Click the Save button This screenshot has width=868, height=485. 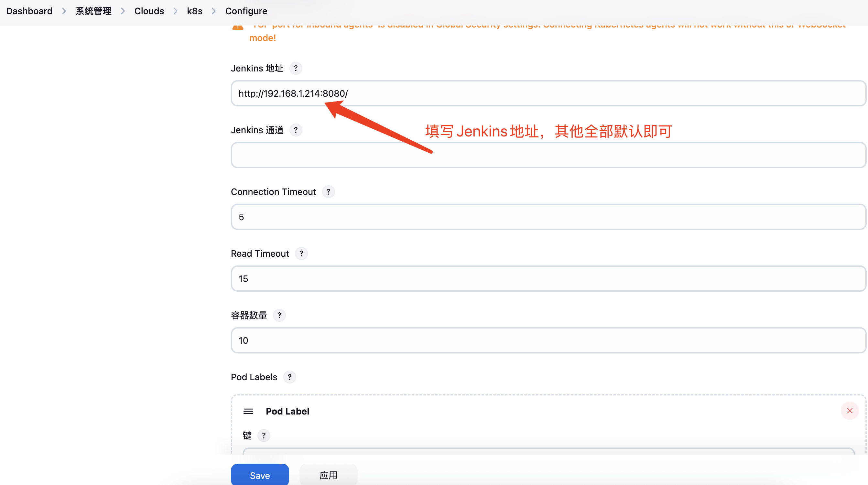[x=259, y=475]
